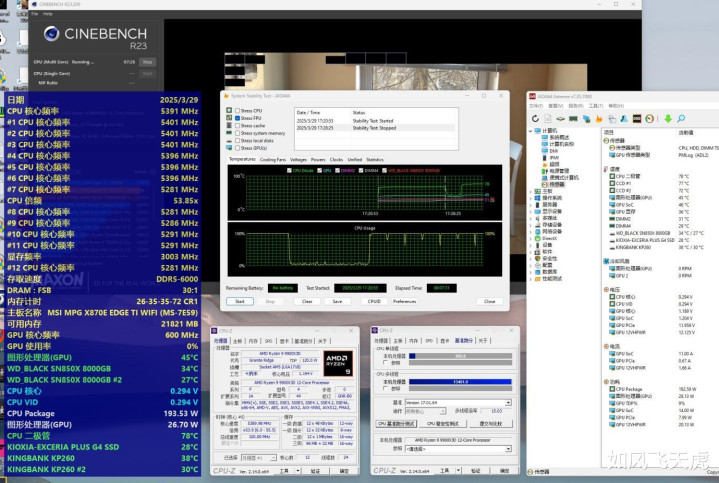Collapse the 计算机 tree node in AIDA64
Image resolution: width=719 pixels, height=483 pixels.
[531, 130]
